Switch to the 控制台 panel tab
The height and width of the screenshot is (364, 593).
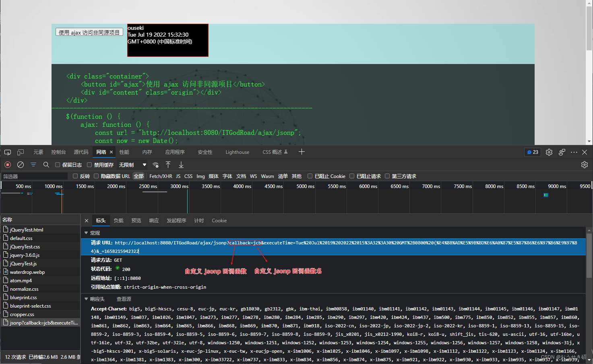tap(58, 152)
